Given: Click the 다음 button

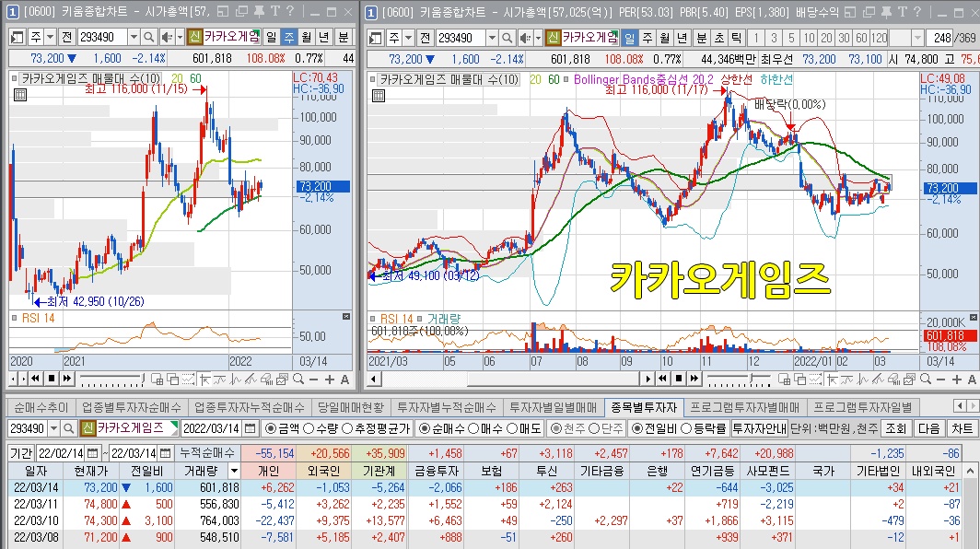Looking at the screenshot, I should point(928,428).
